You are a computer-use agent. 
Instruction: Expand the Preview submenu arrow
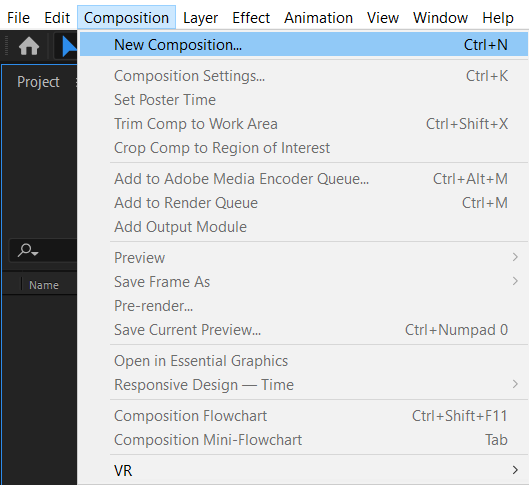point(515,257)
